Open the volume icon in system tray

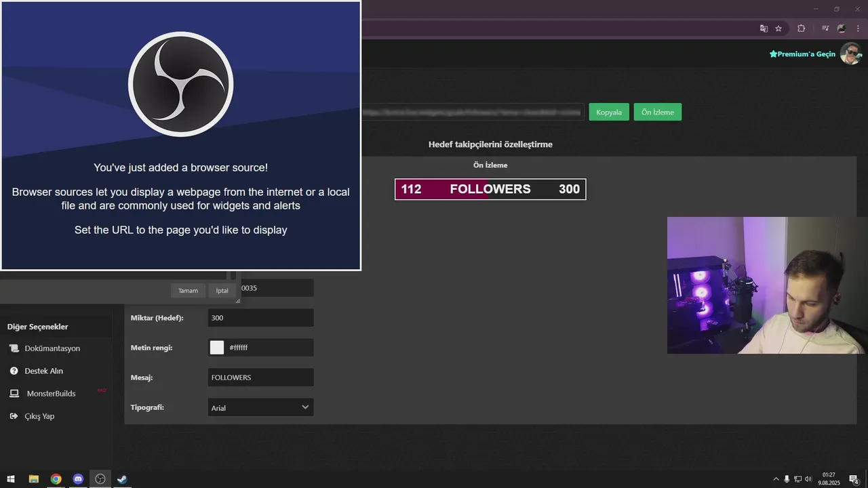point(808,479)
